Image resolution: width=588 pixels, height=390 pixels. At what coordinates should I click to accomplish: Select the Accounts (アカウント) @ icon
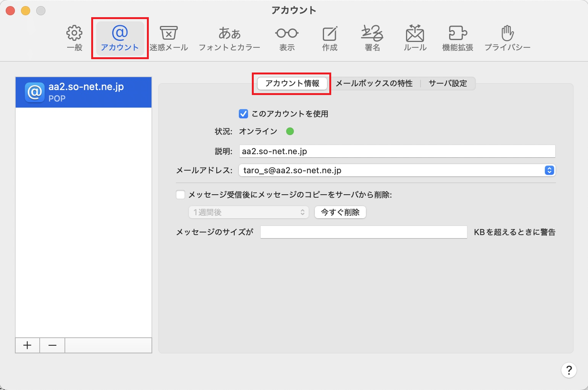pos(120,38)
